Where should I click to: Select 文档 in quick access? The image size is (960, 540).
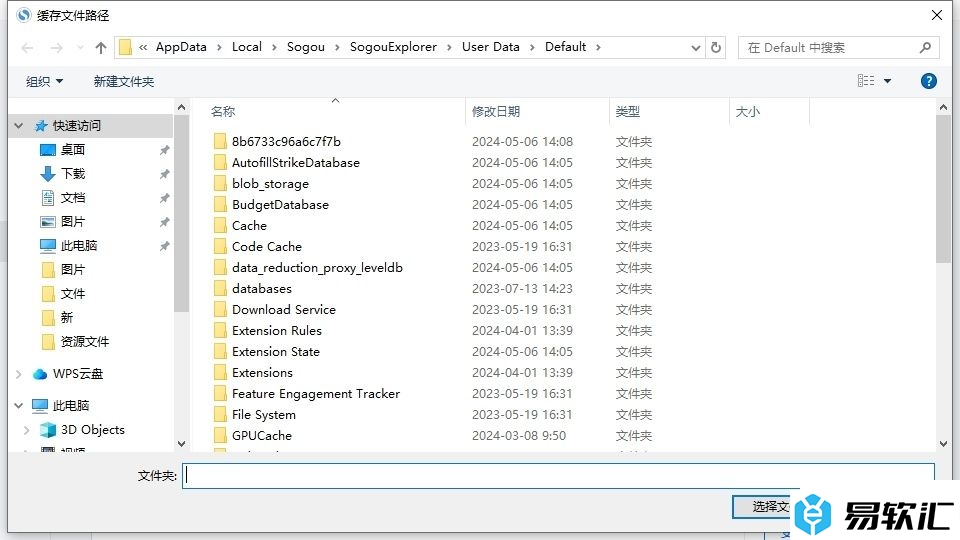click(x=72, y=197)
